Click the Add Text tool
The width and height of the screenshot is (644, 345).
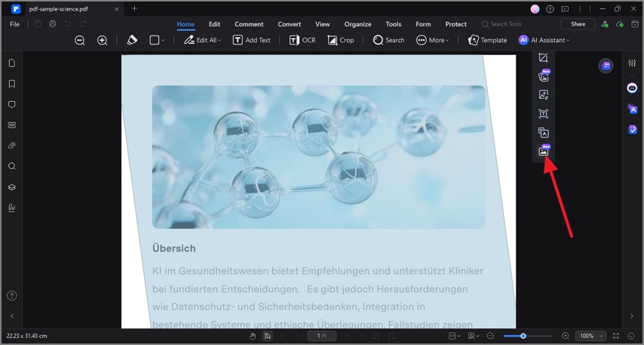pos(252,40)
